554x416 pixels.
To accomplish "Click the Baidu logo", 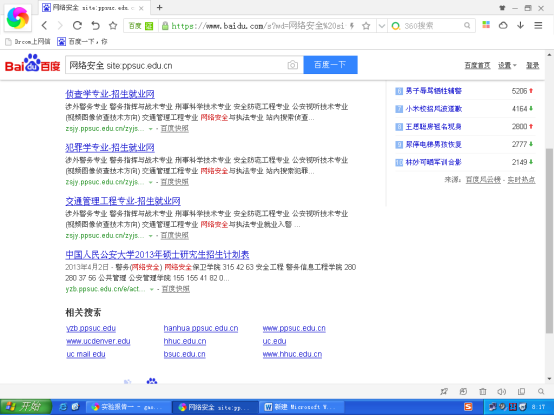I will [x=33, y=63].
